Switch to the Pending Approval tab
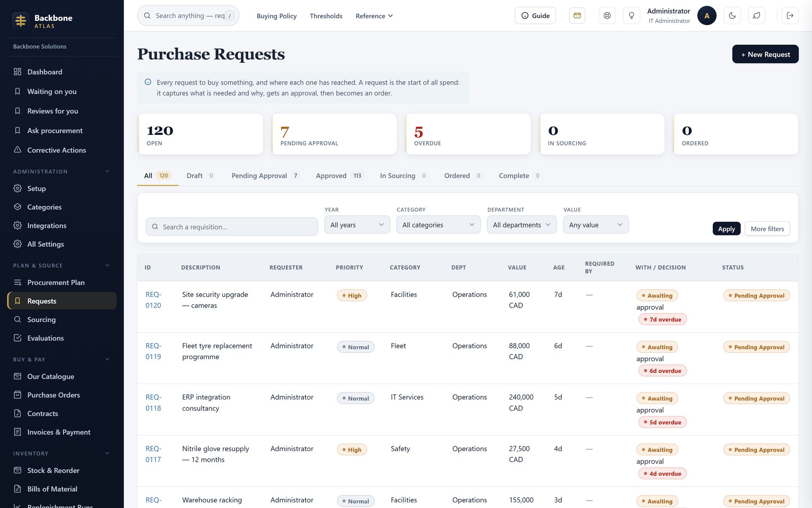The height and width of the screenshot is (508, 812). [265, 175]
